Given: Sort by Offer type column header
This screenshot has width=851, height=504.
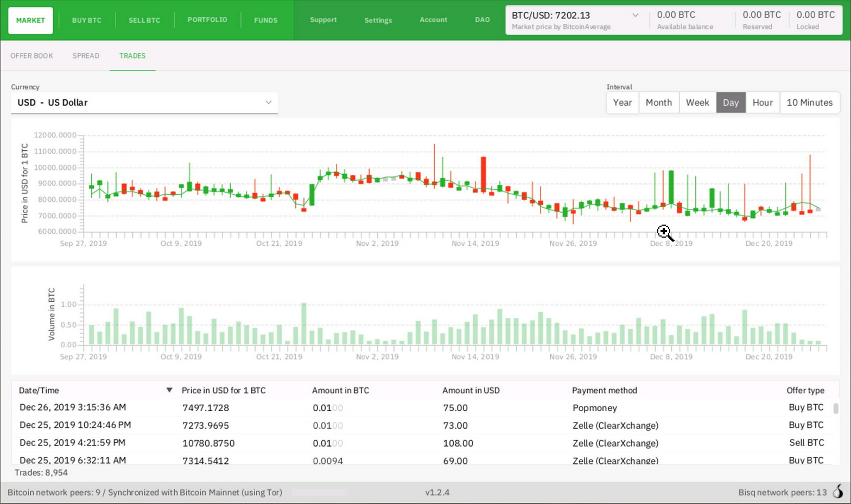Looking at the screenshot, I should point(805,390).
